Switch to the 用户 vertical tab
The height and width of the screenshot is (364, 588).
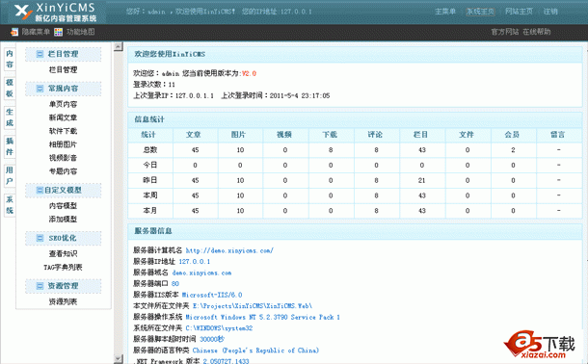[x=10, y=176]
